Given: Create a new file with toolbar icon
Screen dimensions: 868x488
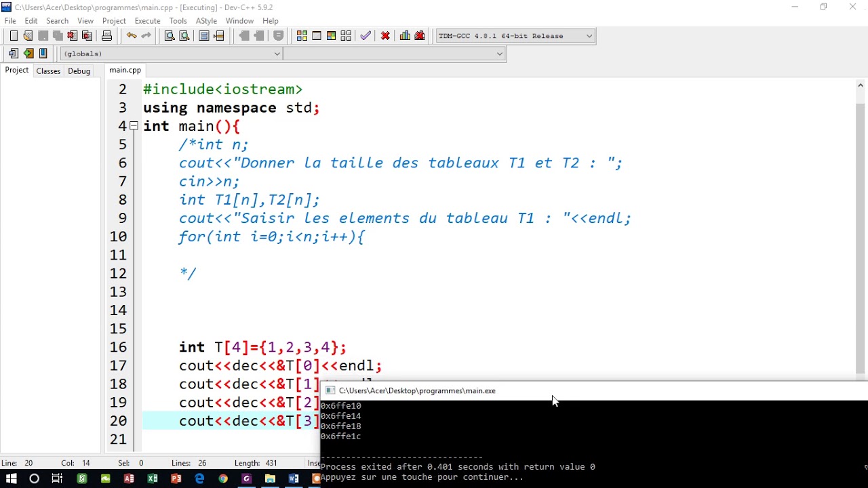Looking at the screenshot, I should click(14, 36).
